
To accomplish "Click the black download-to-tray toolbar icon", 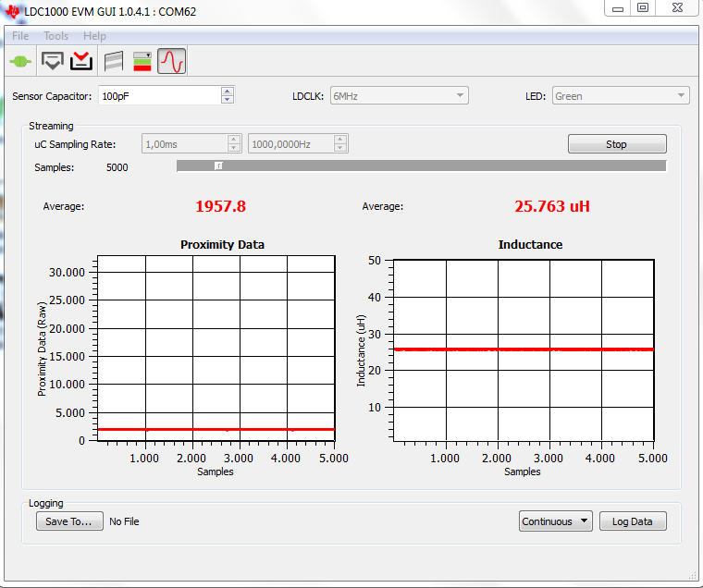I will coord(53,61).
